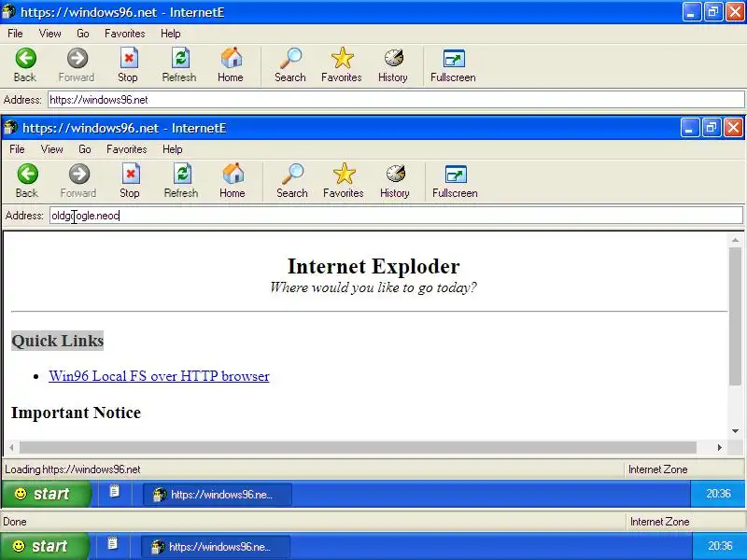Open History in the outer window toolbar
This screenshot has height=560, width=747.
pyautogui.click(x=393, y=65)
